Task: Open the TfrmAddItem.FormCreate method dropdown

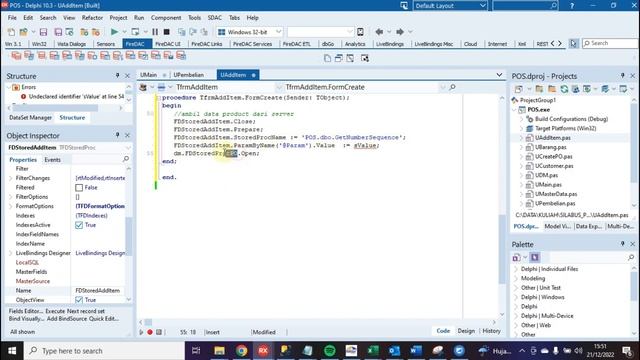Action: coord(364,87)
